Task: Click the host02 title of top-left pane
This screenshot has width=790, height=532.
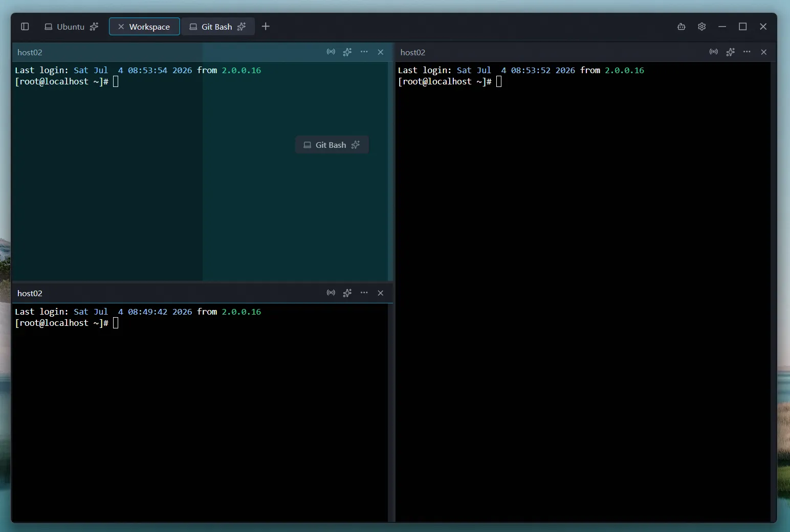Action: pyautogui.click(x=30, y=52)
